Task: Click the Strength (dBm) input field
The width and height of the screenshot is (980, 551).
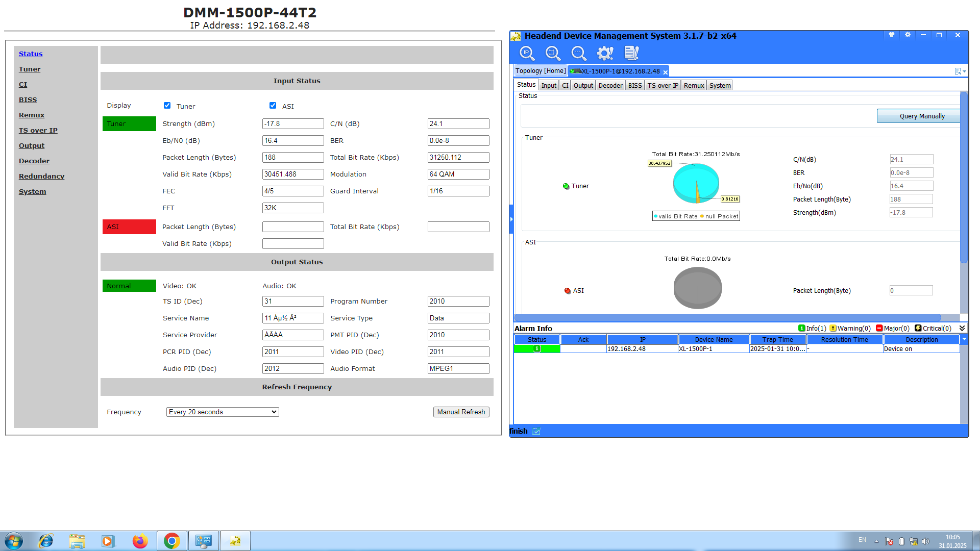Action: [293, 123]
